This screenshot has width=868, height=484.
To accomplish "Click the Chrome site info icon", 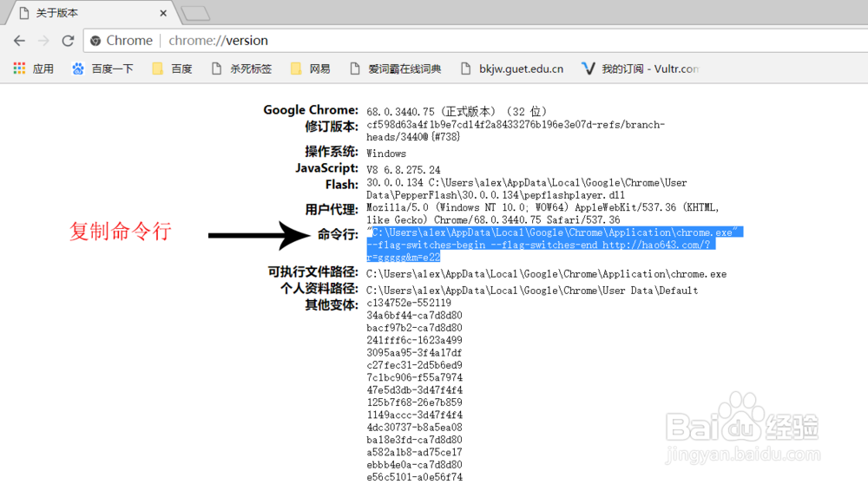I will pyautogui.click(x=95, y=41).
